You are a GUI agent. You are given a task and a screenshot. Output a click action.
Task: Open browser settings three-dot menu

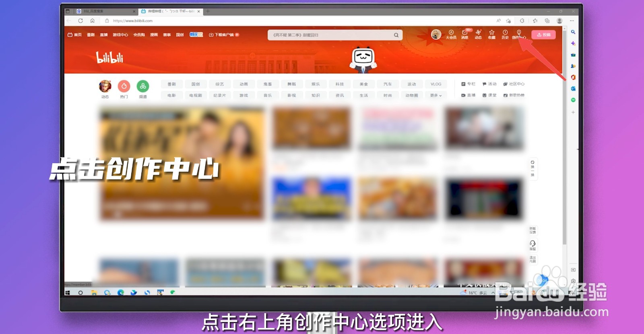[x=572, y=20]
